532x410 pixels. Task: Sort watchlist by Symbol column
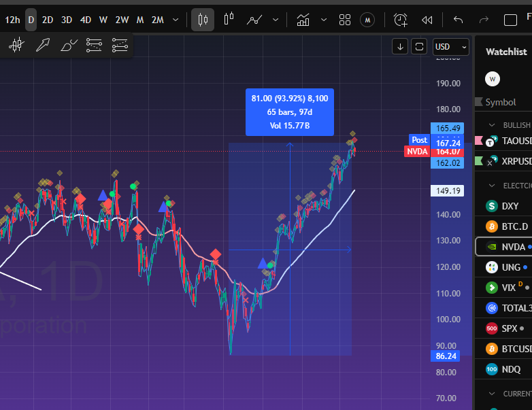(x=501, y=102)
